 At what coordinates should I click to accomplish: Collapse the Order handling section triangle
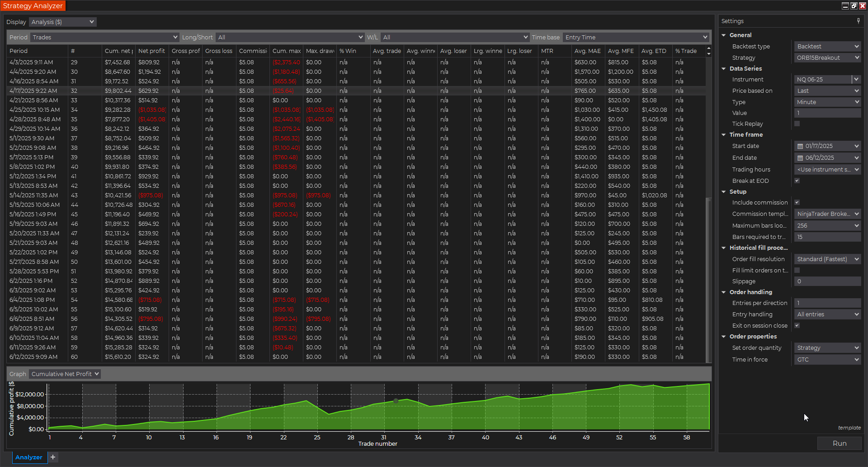pos(724,292)
